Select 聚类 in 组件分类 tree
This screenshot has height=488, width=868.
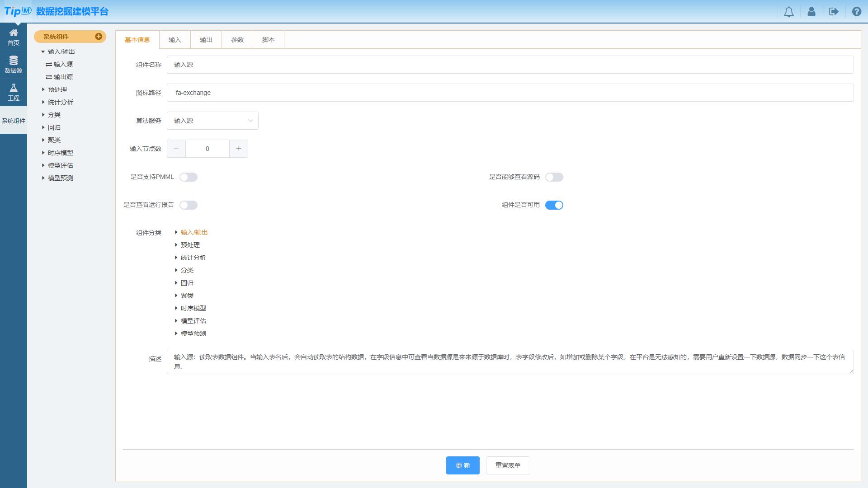tap(187, 296)
